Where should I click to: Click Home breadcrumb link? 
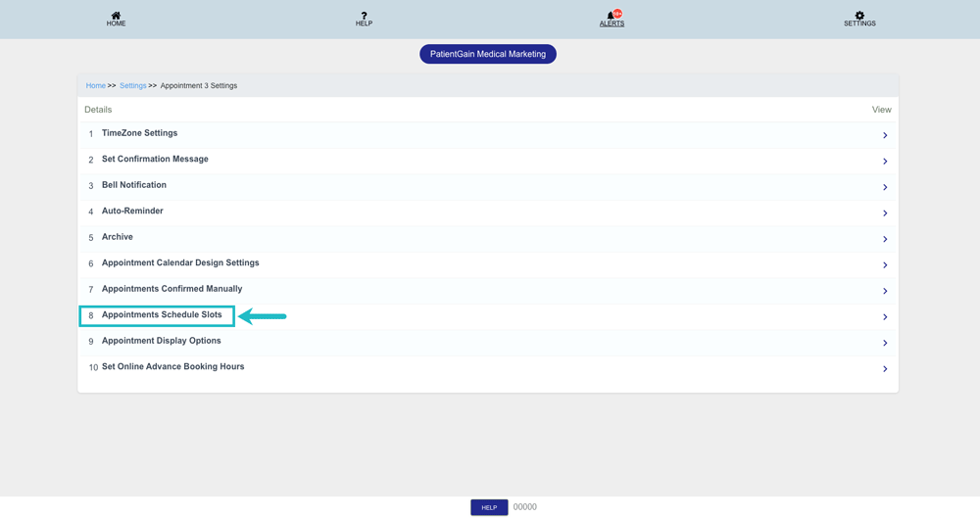pyautogui.click(x=96, y=85)
